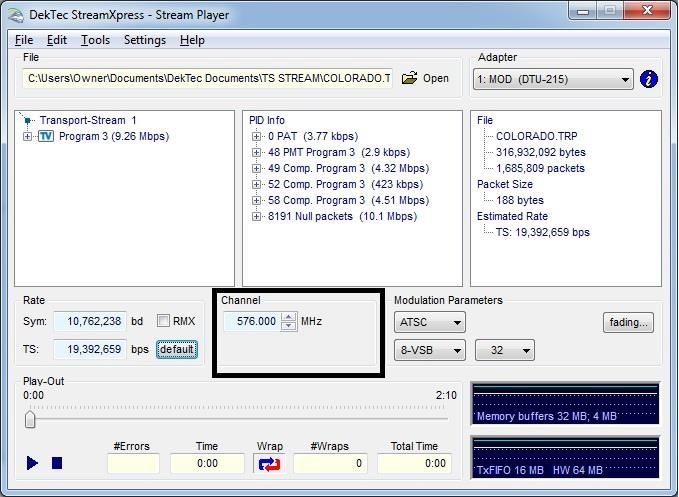Click the file path field
Viewport: 679px width, 497px height.
[x=208, y=78]
